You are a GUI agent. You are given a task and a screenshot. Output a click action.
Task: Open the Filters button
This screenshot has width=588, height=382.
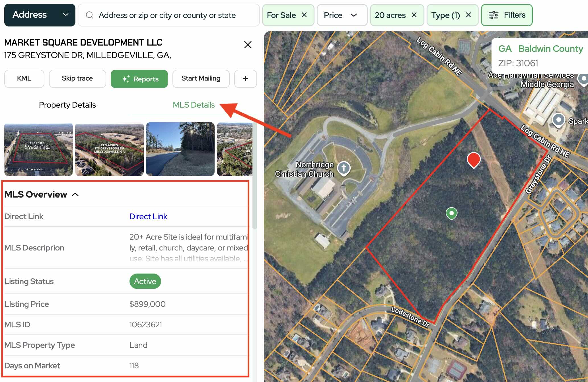click(x=507, y=15)
